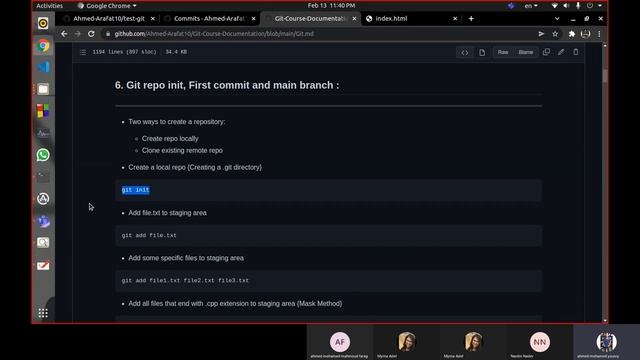Open Chrome extensions puzzle icon
Image resolution: width=640 pixels, height=360 pixels.
[x=571, y=34]
